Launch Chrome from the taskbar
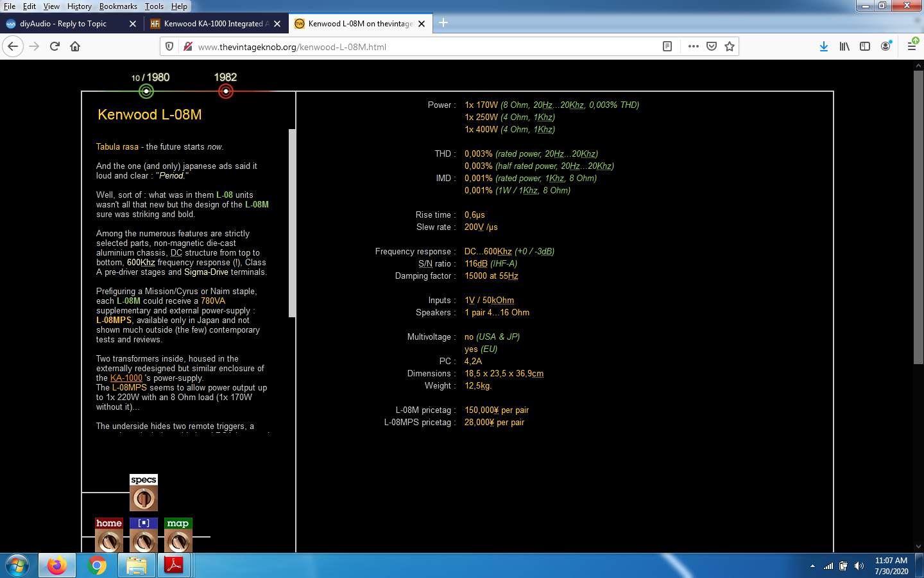 pyautogui.click(x=97, y=566)
